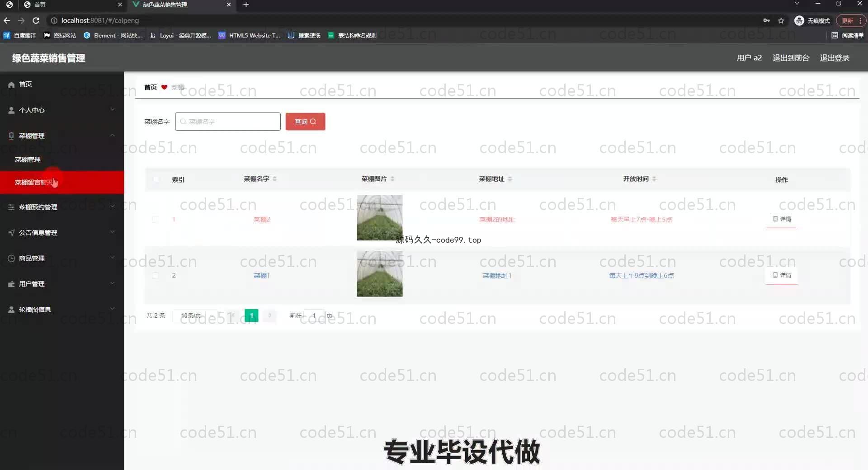
Task: Click the paper-plane icon beside 公告信息管理
Action: 11,233
